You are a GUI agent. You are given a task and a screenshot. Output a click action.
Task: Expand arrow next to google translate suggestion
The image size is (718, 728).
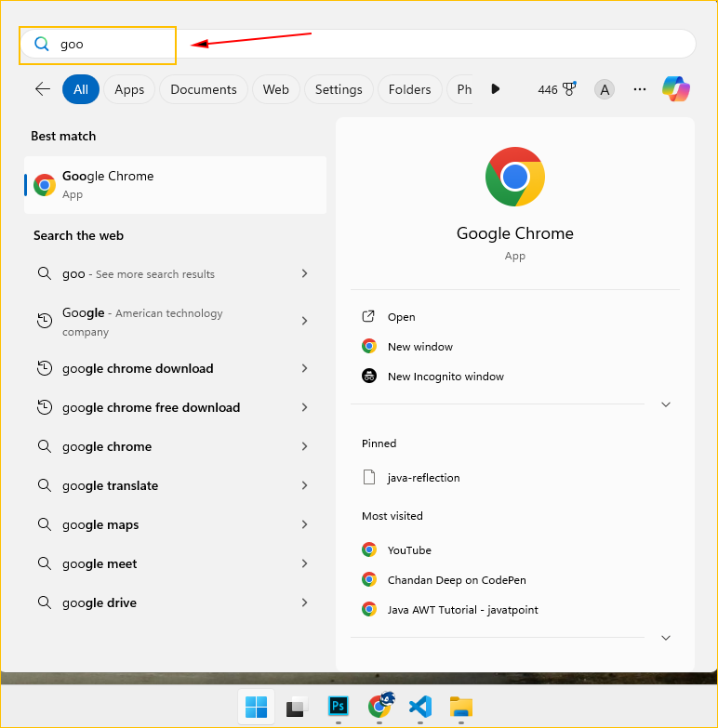click(304, 485)
